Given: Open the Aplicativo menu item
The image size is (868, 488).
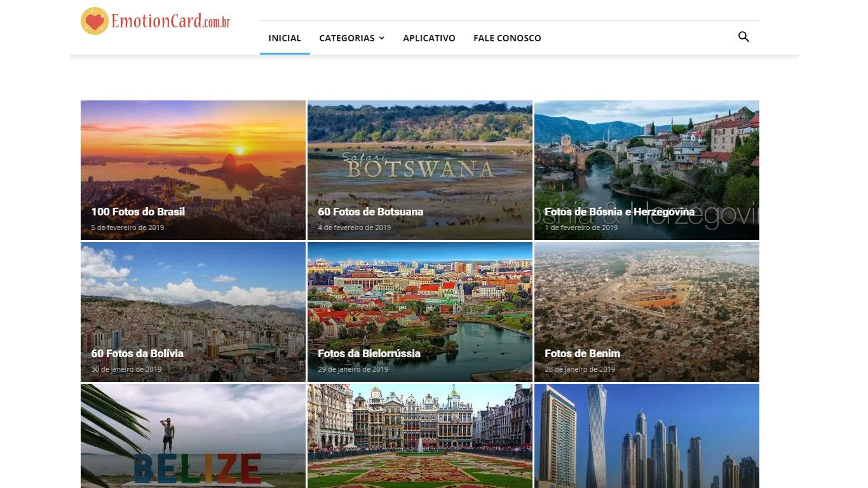Looking at the screenshot, I should coord(429,38).
